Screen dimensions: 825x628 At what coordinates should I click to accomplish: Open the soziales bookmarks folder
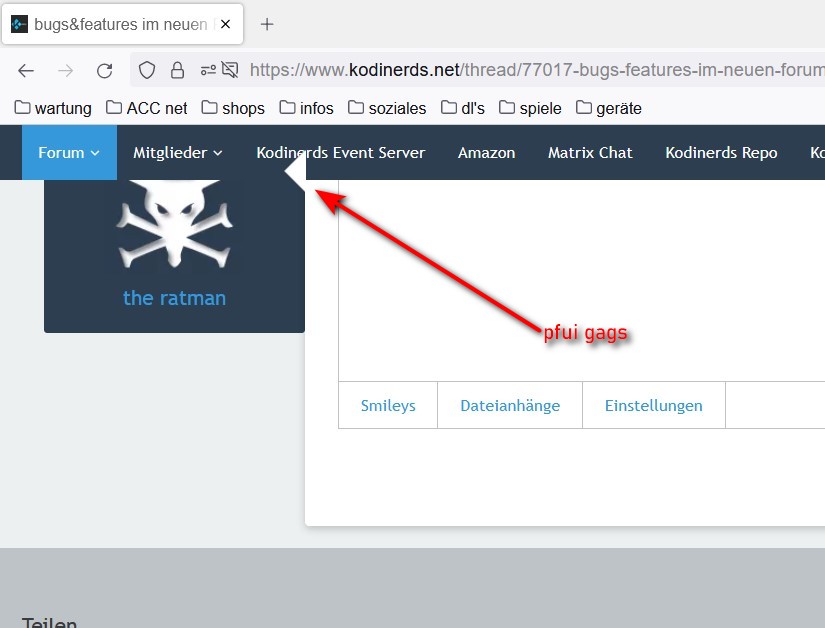[x=387, y=108]
